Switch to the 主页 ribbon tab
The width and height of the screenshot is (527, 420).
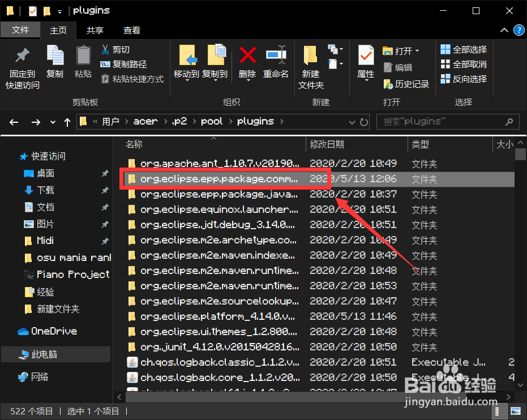tap(58, 30)
